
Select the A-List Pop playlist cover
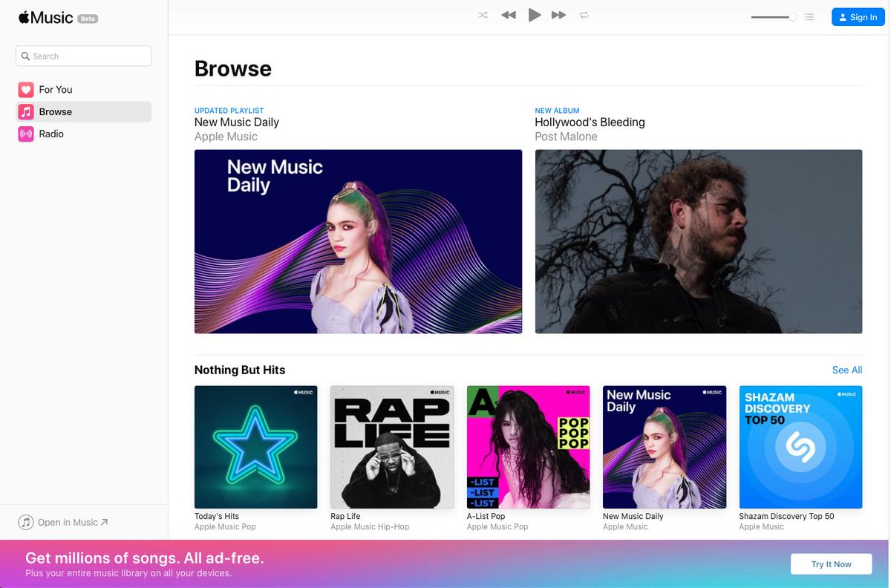(x=528, y=447)
